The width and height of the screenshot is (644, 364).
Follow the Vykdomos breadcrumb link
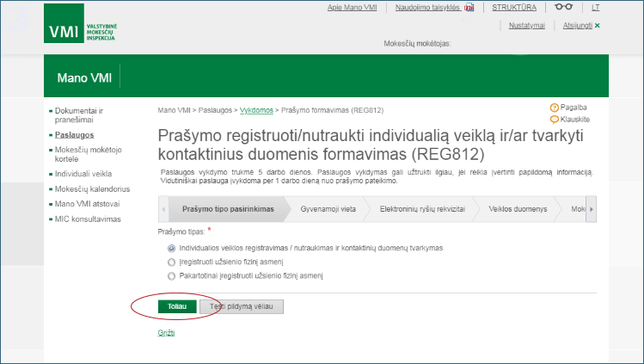click(256, 110)
